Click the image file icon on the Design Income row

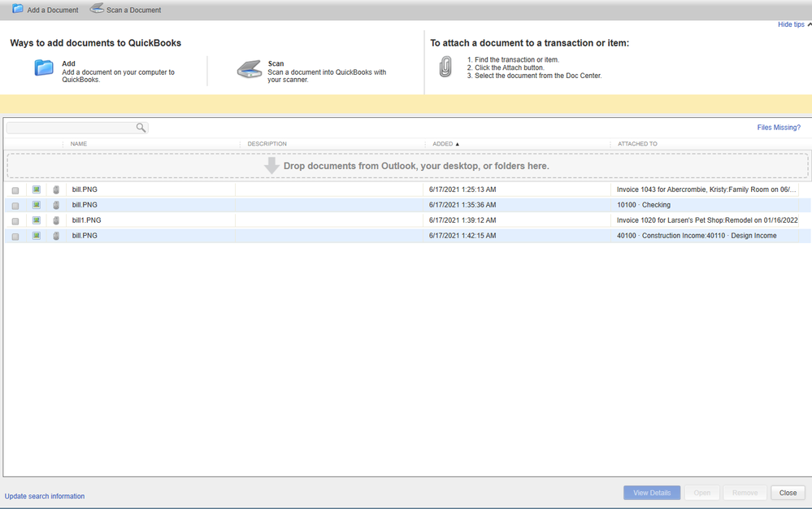point(37,236)
